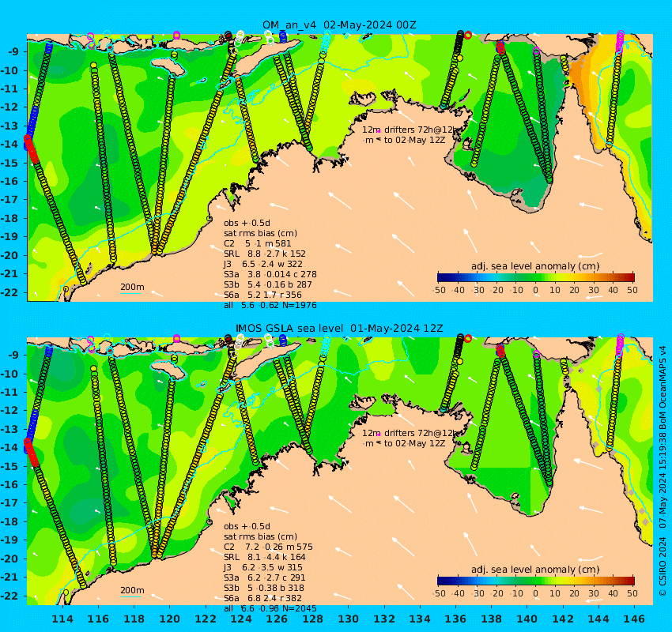Screen dimensions: 672x632
Task: Click longitude label 130
Action: [x=349, y=619]
